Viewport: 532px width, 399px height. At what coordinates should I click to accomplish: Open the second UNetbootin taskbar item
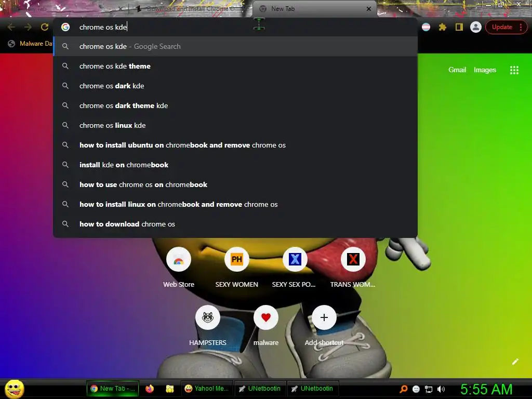pyautogui.click(x=312, y=389)
